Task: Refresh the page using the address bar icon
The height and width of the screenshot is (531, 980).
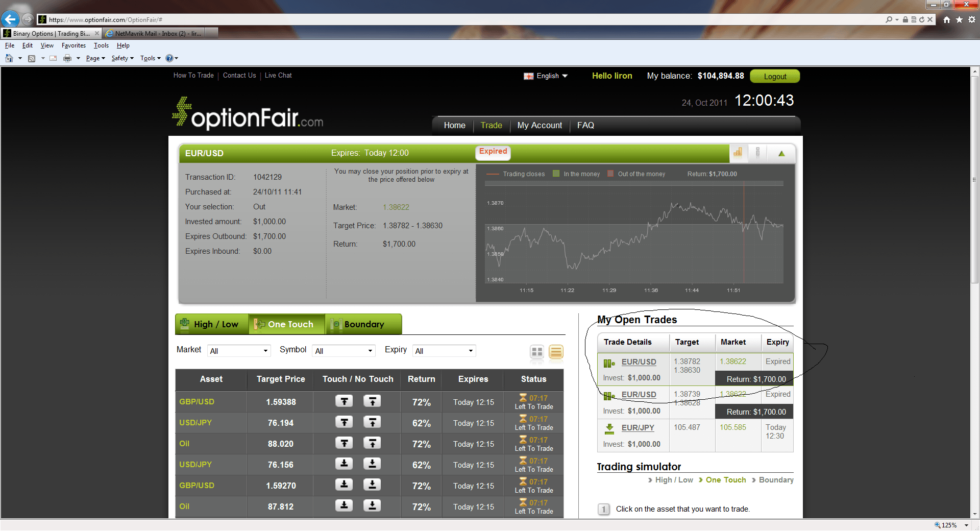Action: pyautogui.click(x=922, y=19)
